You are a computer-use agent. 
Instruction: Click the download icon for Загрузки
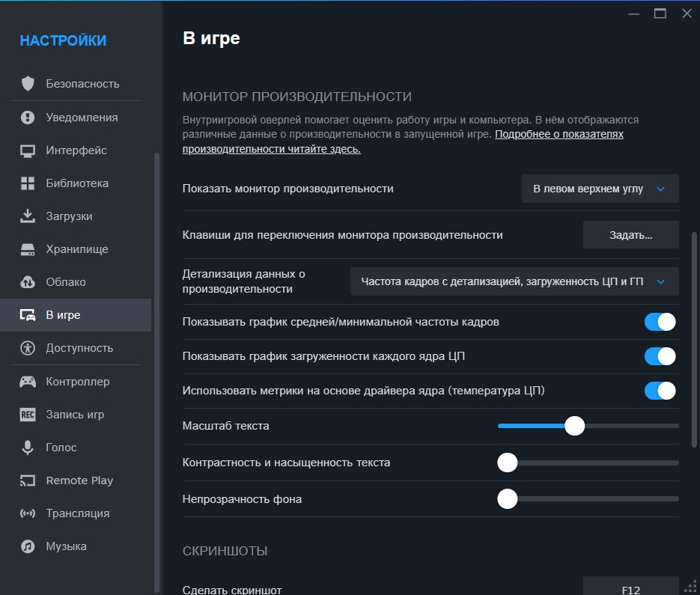28,216
